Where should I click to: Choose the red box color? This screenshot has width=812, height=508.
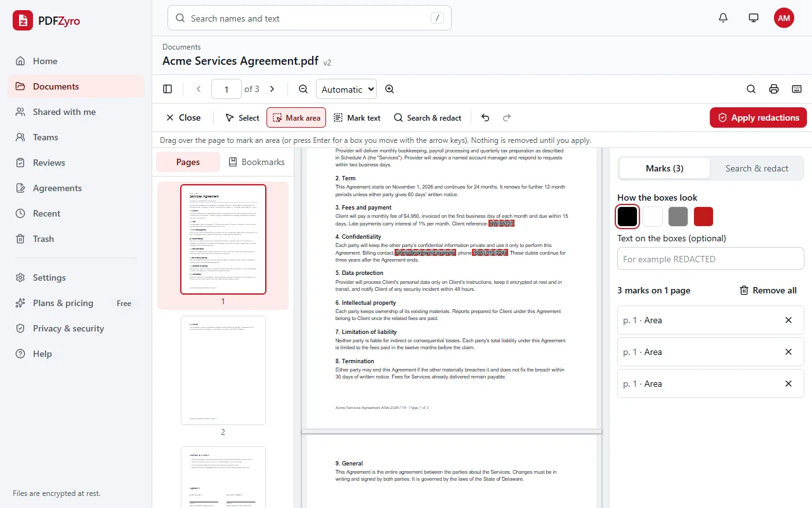[x=704, y=217]
